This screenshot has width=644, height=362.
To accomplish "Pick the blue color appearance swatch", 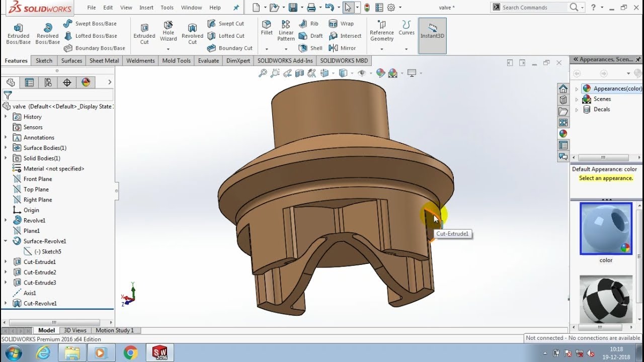I will [606, 228].
